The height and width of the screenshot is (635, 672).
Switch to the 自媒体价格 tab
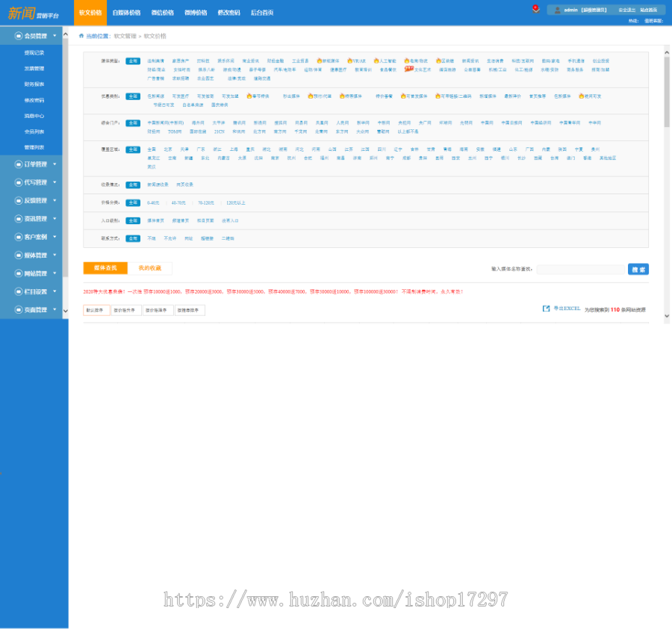(x=126, y=13)
